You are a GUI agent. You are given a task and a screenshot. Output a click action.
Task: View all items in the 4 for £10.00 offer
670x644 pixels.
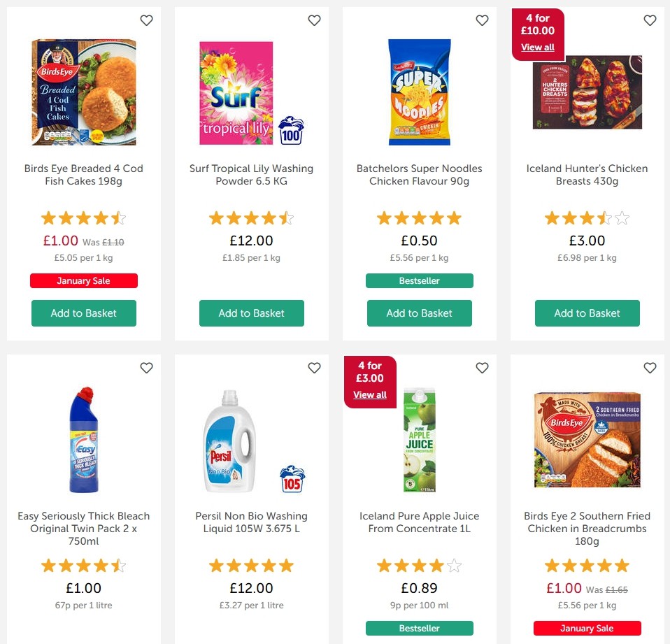537,47
